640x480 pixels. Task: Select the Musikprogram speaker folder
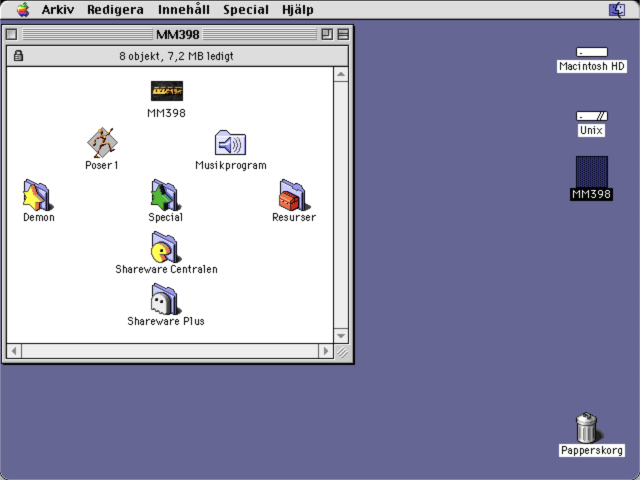230,142
